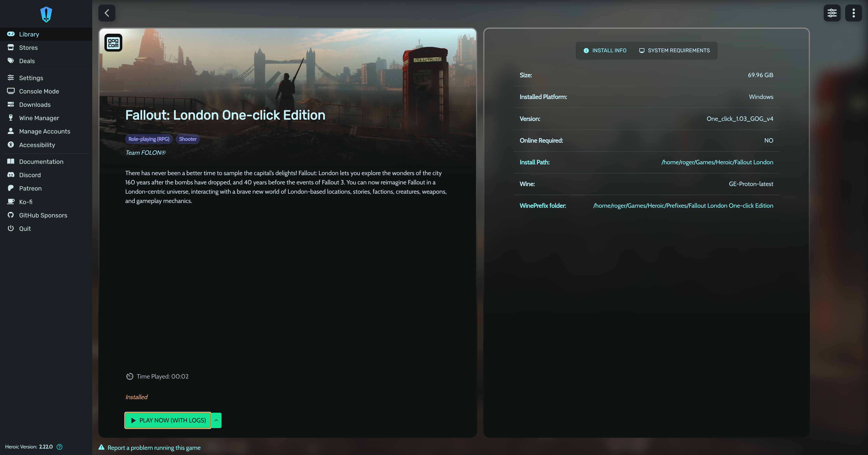Open Wine Manager
The width and height of the screenshot is (868, 455).
46,118
